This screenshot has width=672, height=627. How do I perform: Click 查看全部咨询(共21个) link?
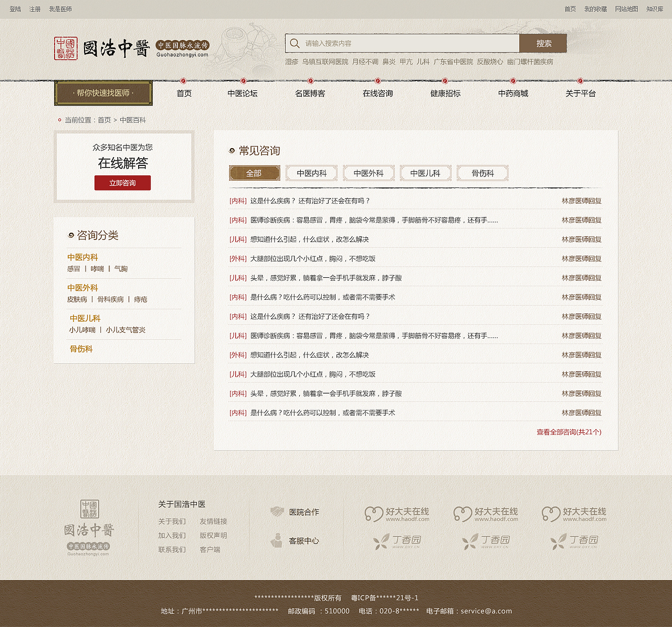[x=569, y=432]
